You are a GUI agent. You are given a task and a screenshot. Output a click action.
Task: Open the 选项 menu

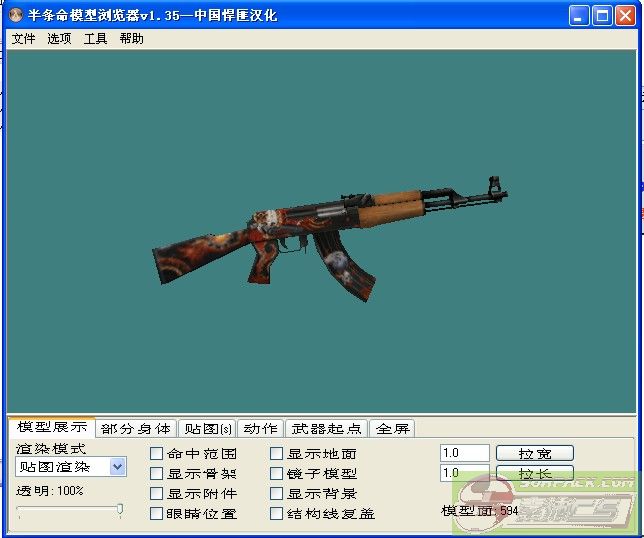pos(59,39)
